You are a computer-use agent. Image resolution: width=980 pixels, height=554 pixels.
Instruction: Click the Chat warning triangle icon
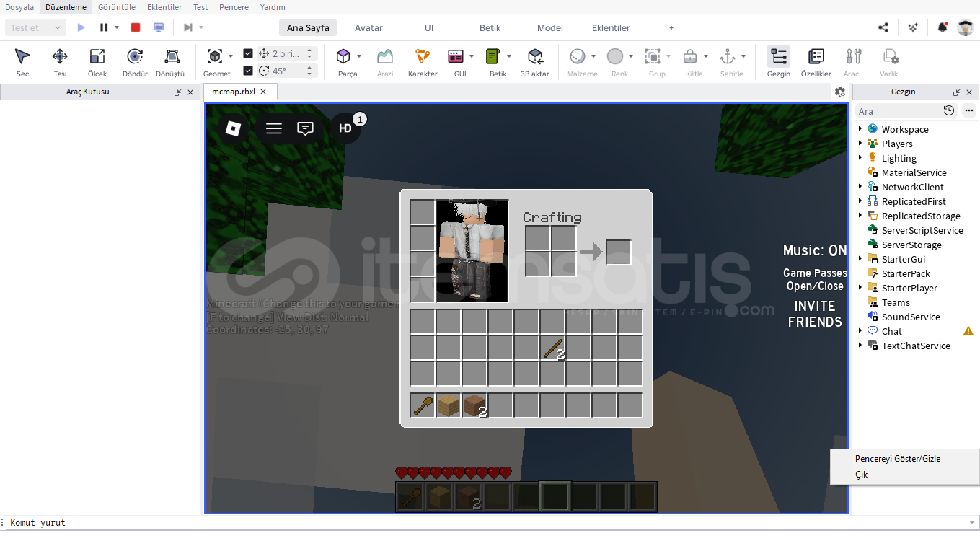pos(968,331)
